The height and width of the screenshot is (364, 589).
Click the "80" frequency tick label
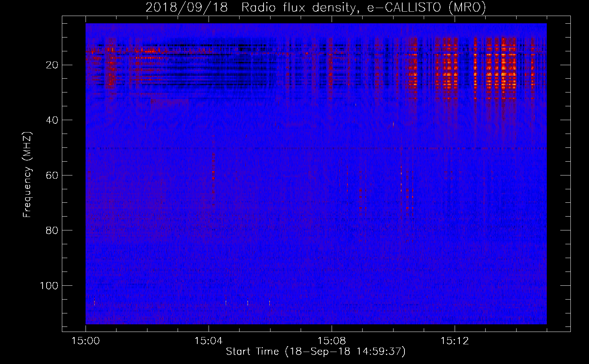[x=52, y=230]
